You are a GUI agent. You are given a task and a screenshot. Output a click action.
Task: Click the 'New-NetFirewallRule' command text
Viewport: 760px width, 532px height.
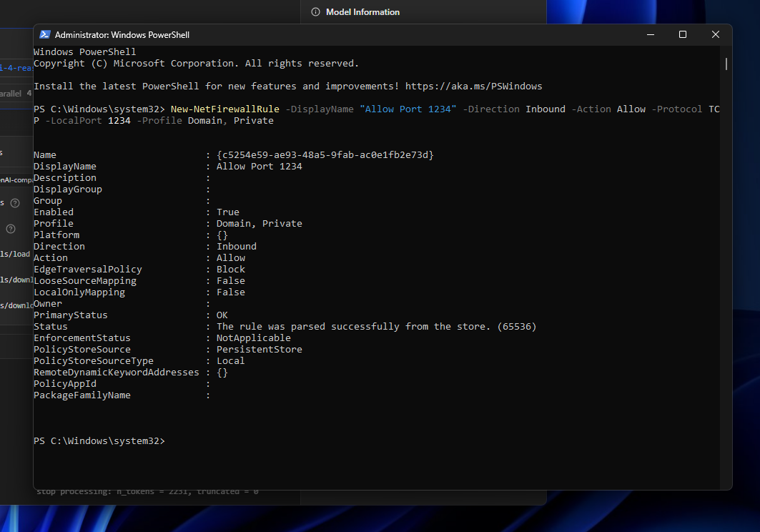(225, 109)
